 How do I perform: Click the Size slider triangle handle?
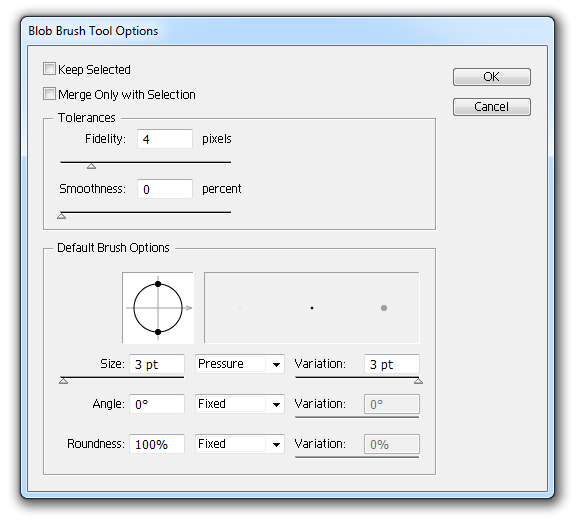[x=64, y=381]
